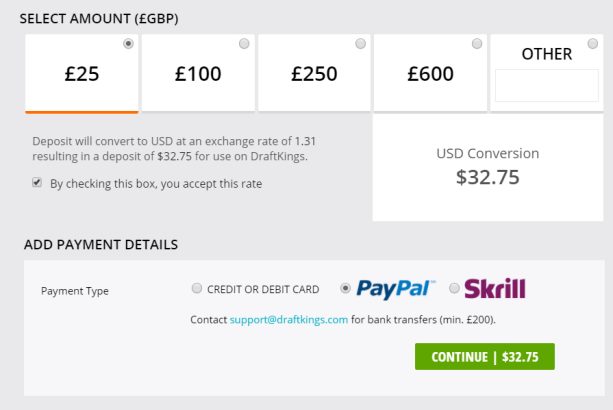613x410 pixels.
Task: Select the Skrill radio button
Action: 454,288
